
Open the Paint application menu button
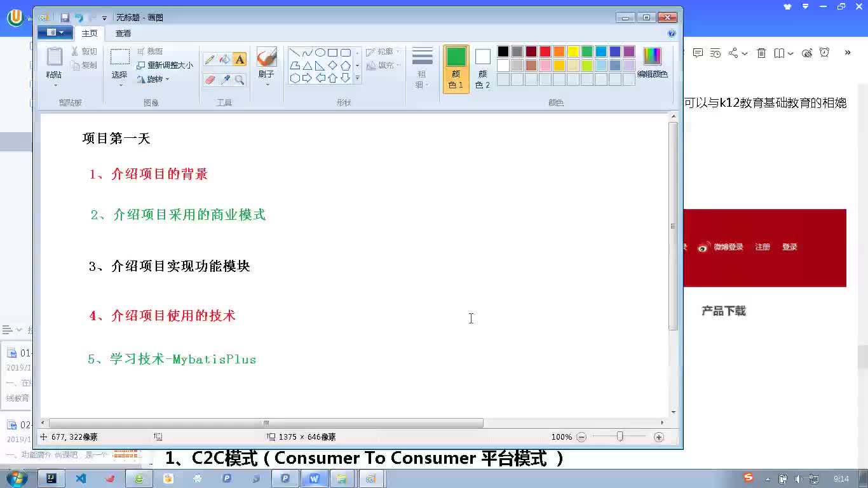coord(55,32)
